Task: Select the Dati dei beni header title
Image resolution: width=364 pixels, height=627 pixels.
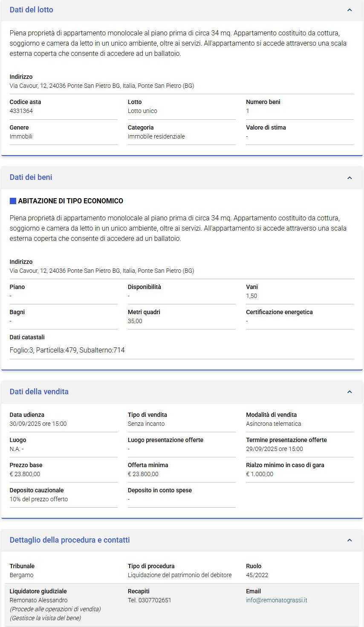Action: pos(31,177)
